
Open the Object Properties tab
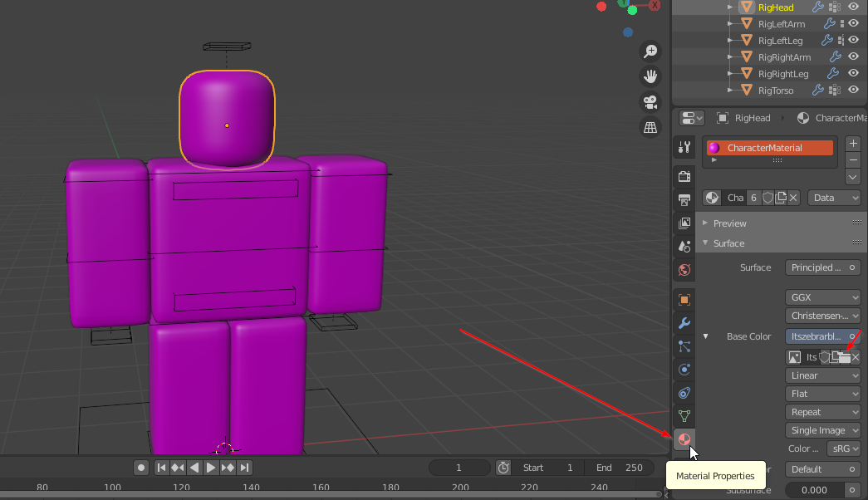pos(684,300)
